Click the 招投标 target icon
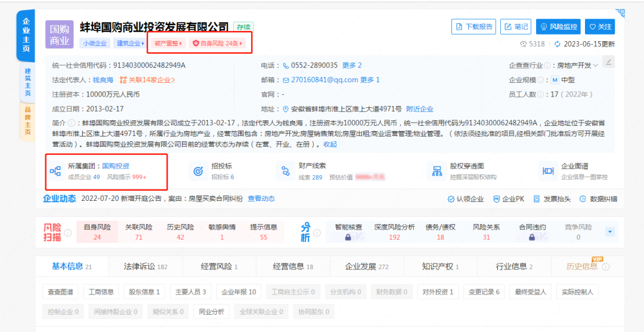This screenshot has width=644, height=332. pos(197,171)
